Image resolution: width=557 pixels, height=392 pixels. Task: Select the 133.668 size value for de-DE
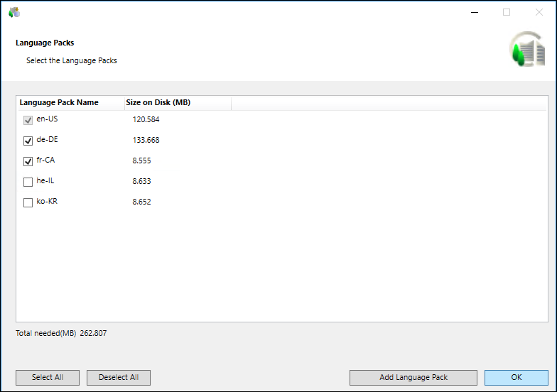click(x=146, y=141)
